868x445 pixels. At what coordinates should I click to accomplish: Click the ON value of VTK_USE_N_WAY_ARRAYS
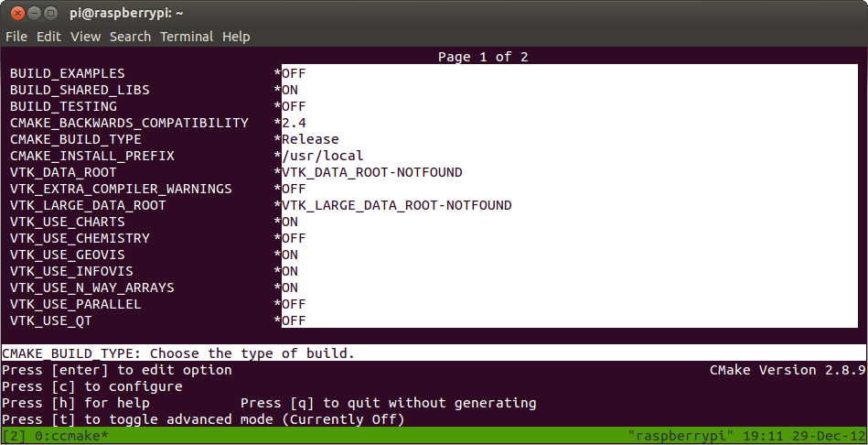290,288
